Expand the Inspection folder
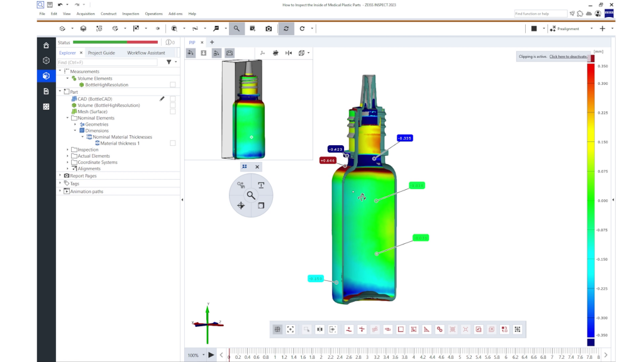The height and width of the screenshot is (362, 644). click(68, 150)
